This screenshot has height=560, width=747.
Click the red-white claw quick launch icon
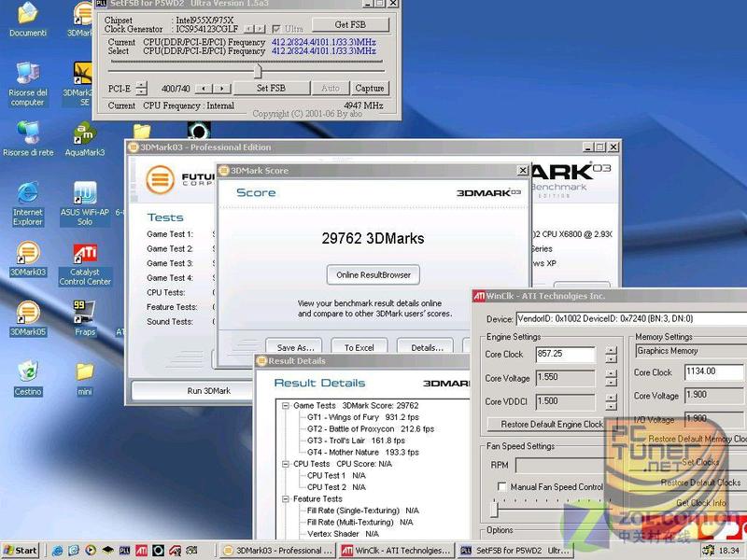pyautogui.click(x=175, y=551)
